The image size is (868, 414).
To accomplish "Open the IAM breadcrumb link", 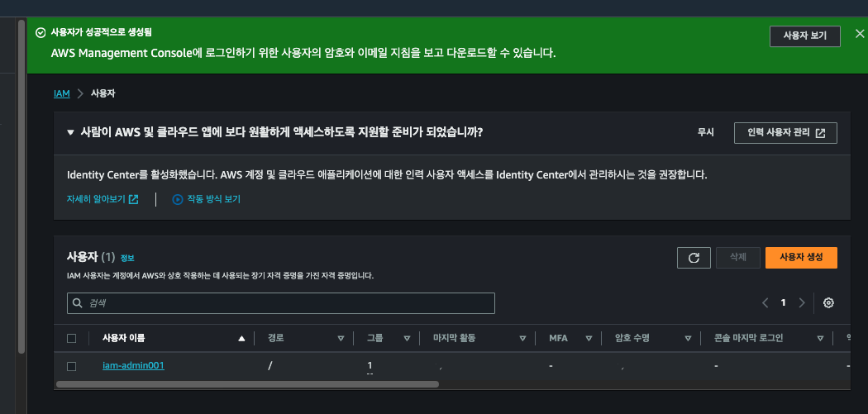I will 61,93.
